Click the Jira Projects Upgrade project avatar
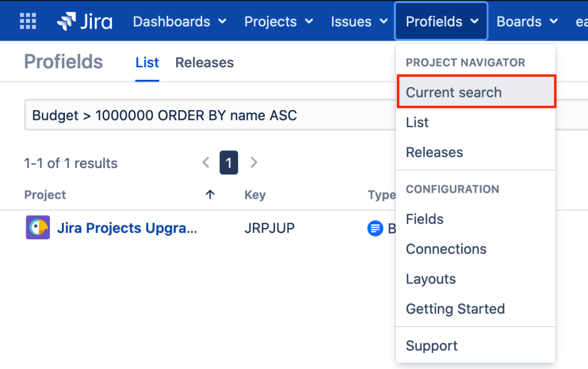This screenshot has height=369, width=588. pos(38,228)
